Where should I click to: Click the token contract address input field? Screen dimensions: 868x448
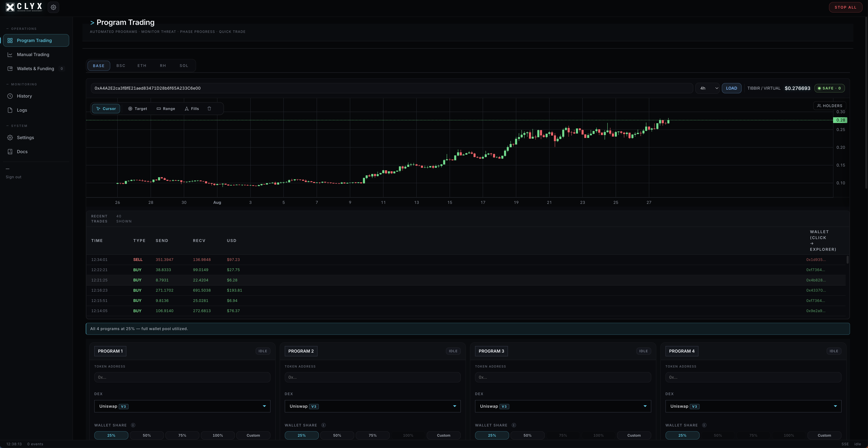[x=392, y=88]
